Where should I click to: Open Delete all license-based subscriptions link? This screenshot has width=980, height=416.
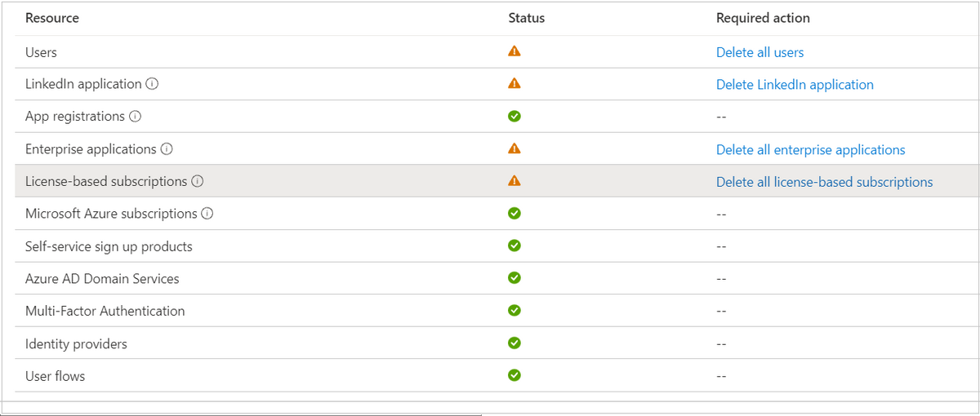(x=824, y=182)
